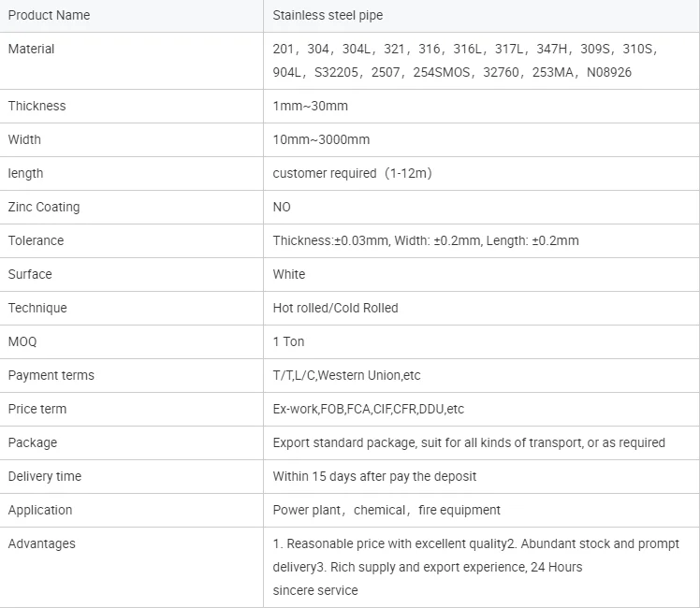Screen dimensions: 700x608
Task: Click the "Product Name" label cell
Action: [x=49, y=15]
